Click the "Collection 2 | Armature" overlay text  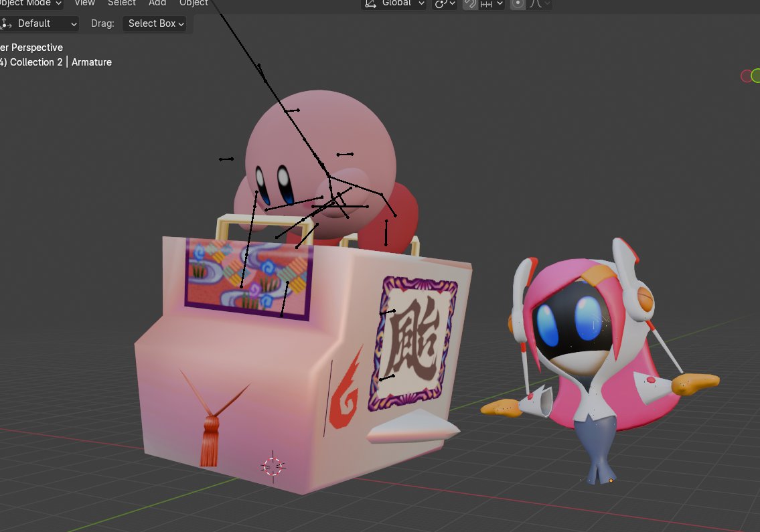coord(60,62)
